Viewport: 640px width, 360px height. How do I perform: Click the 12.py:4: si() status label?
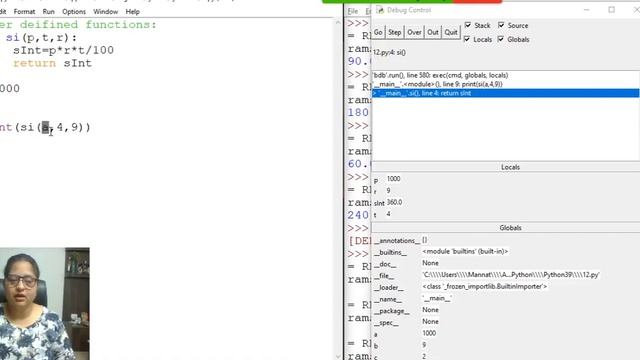click(x=389, y=52)
